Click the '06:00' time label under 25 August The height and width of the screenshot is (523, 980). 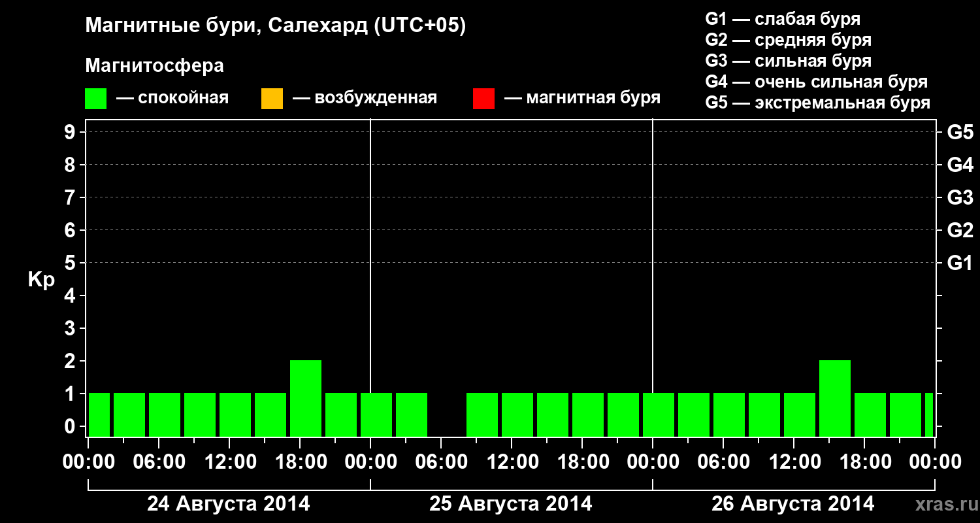(442, 462)
